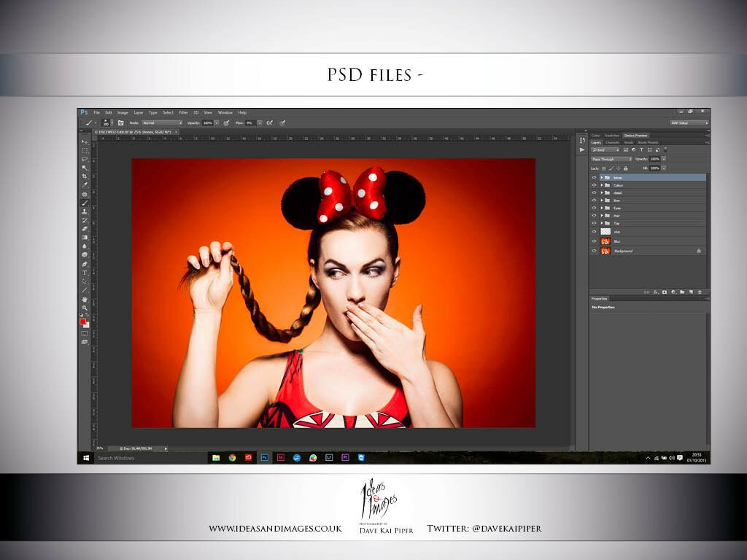Hide the Blur layer
The width and height of the screenshot is (747, 560).
point(594,241)
